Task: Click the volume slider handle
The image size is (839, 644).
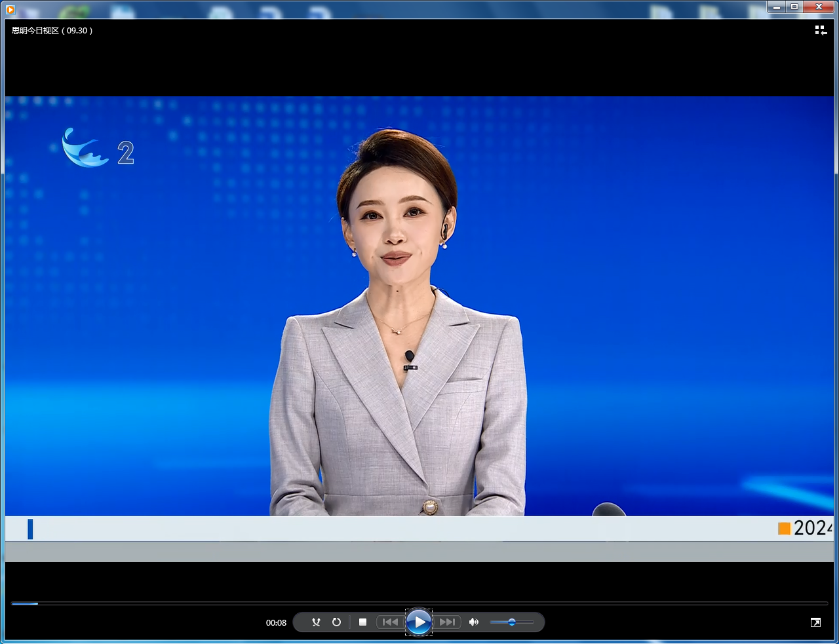Action: click(512, 622)
